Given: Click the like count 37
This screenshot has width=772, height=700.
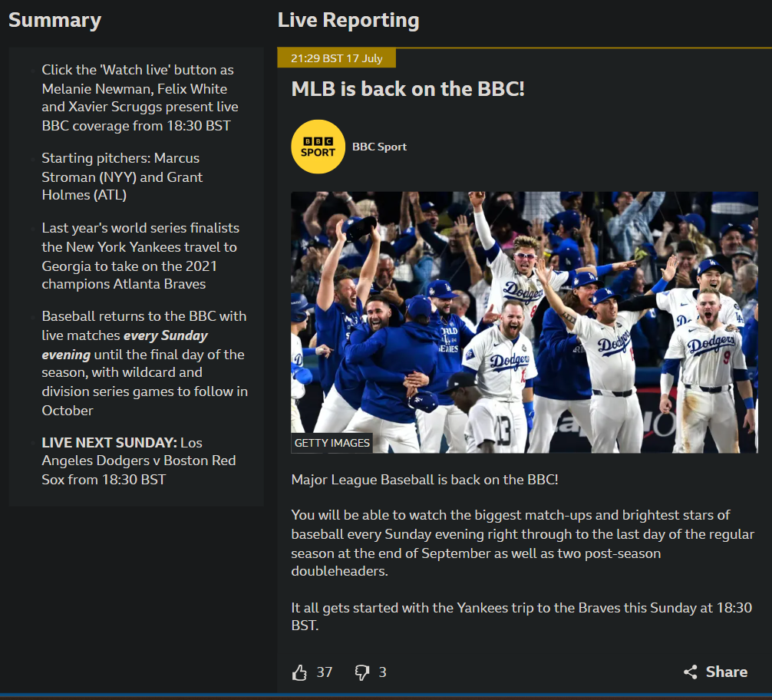Looking at the screenshot, I should [x=324, y=672].
